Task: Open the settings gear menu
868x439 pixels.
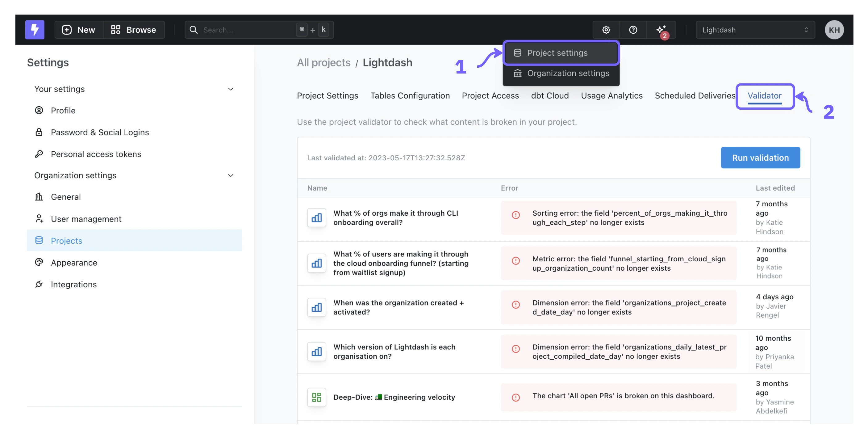Action: (x=606, y=30)
